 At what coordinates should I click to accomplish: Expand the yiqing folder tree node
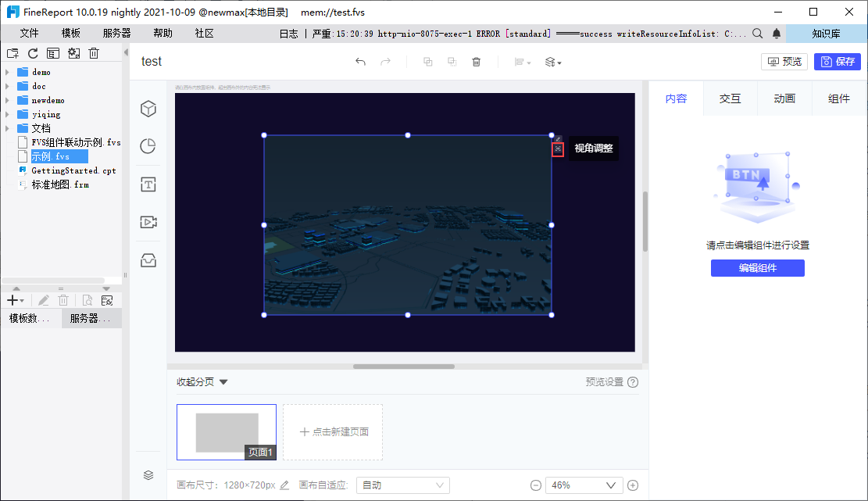pos(7,115)
